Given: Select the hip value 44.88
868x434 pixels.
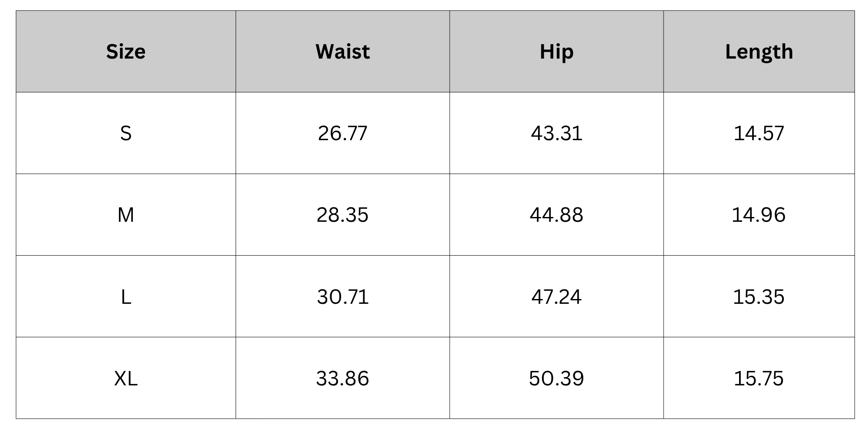Looking at the screenshot, I should click(557, 215).
